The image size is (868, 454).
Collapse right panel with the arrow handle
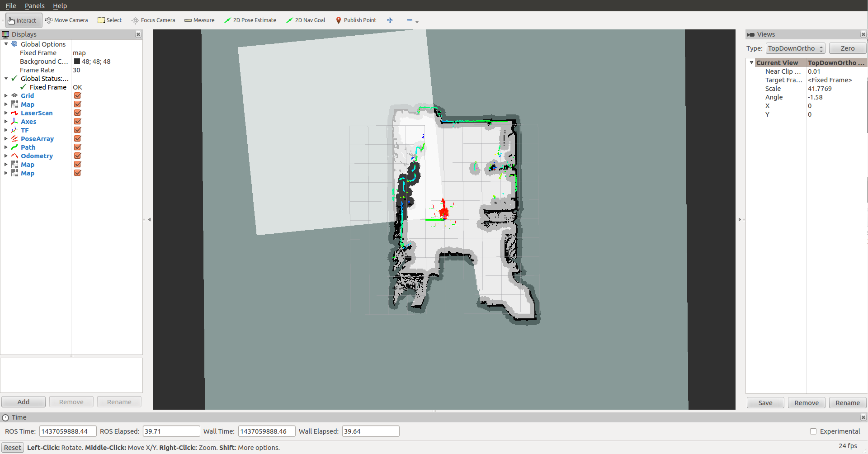pyautogui.click(x=740, y=220)
